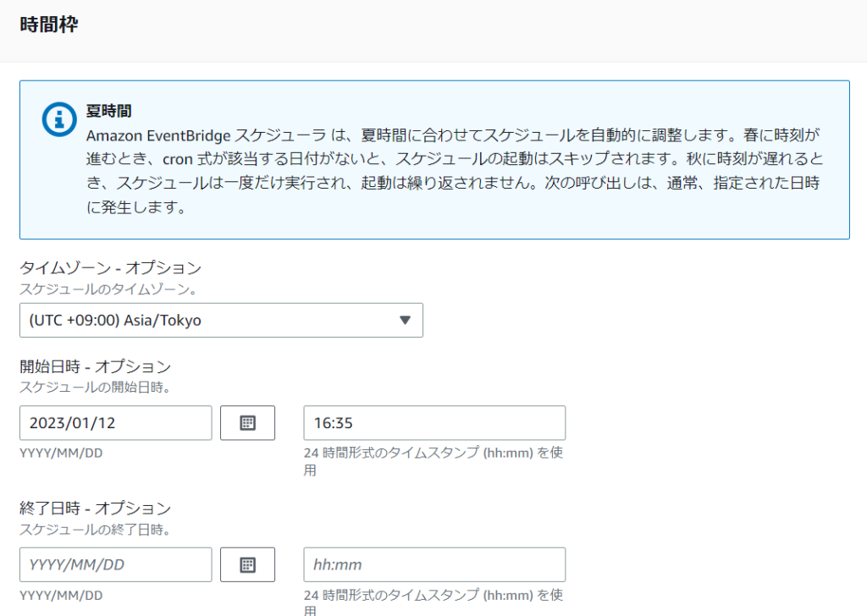The image size is (867, 616).
Task: Click the end time field with hh:mm placeholder
Action: [x=434, y=564]
